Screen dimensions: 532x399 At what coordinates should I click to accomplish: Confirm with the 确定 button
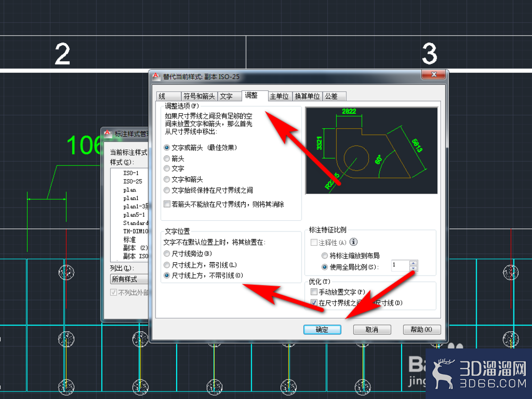click(x=322, y=329)
